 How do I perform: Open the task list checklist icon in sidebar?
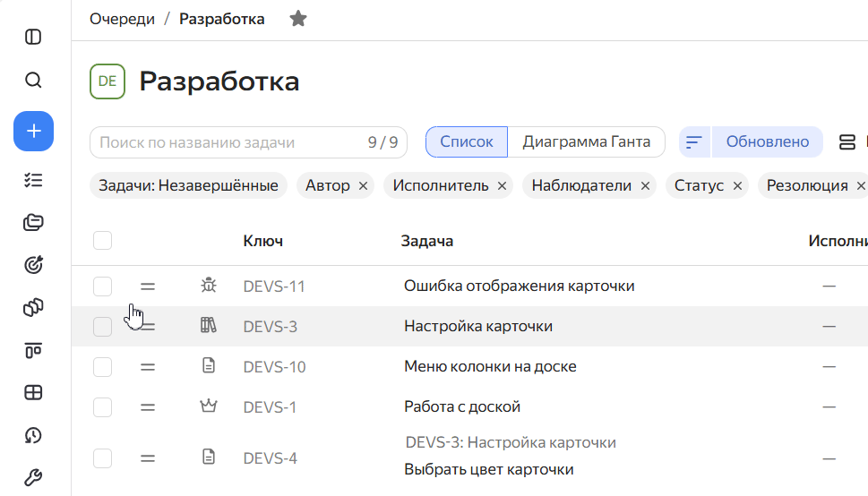pos(33,180)
